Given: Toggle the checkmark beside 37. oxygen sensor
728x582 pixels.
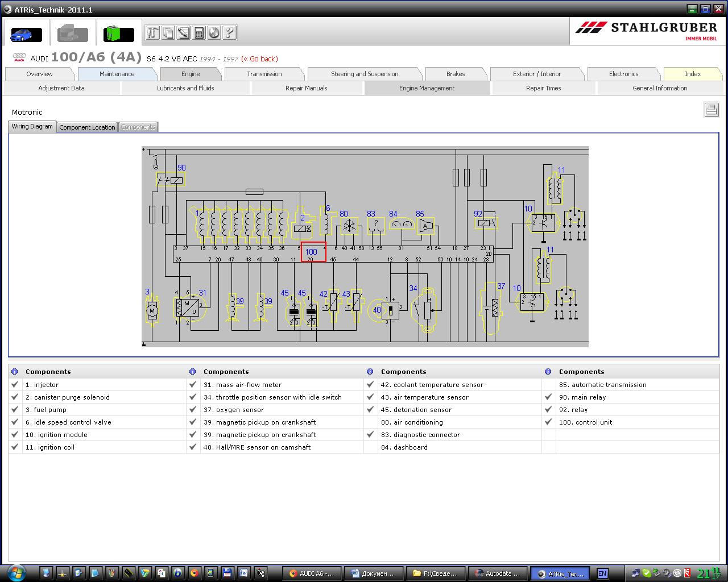Looking at the screenshot, I should 193,410.
